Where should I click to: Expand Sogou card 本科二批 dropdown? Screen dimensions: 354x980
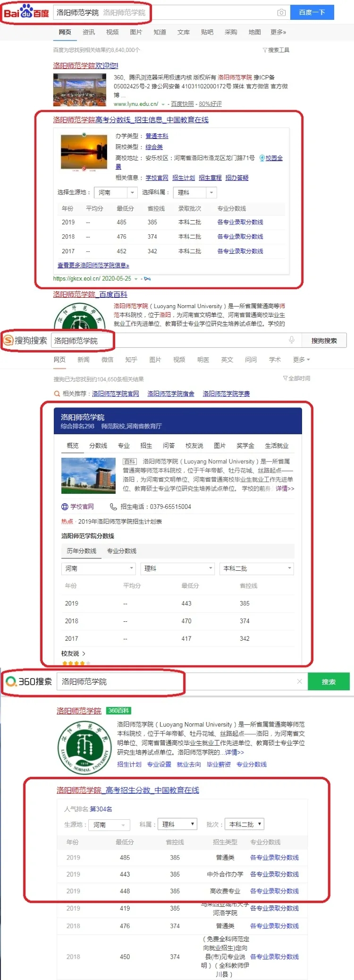pyautogui.click(x=257, y=568)
